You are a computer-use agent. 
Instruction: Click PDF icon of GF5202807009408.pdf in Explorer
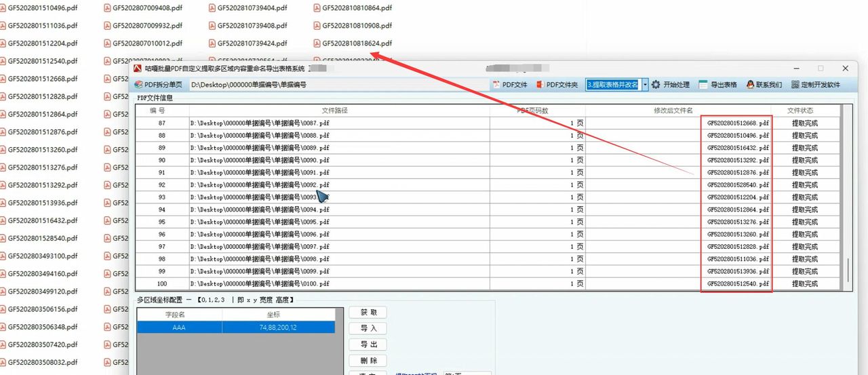click(x=107, y=8)
